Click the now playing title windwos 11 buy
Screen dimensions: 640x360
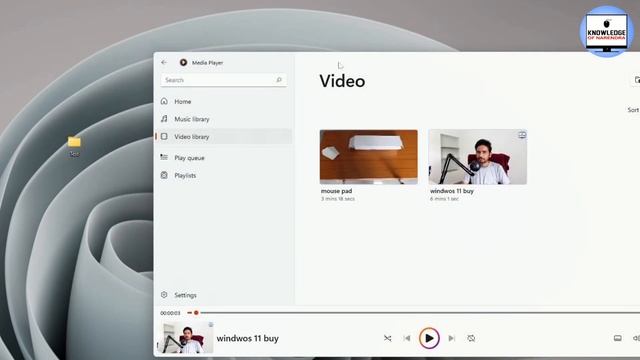248,338
